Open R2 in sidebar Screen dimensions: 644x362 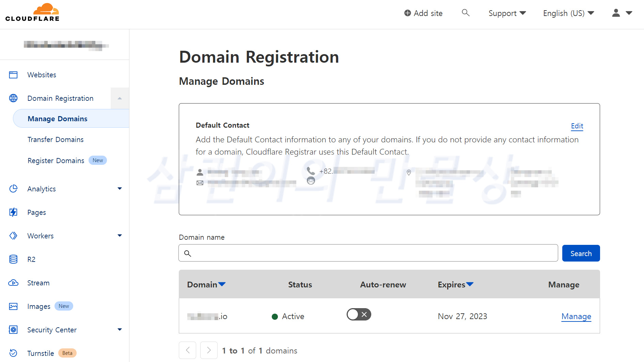click(x=31, y=259)
